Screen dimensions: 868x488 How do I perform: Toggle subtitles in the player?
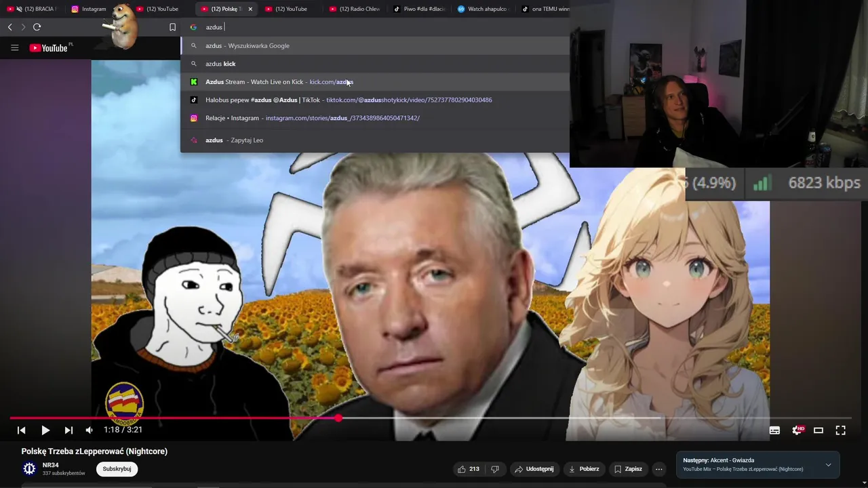pyautogui.click(x=774, y=430)
